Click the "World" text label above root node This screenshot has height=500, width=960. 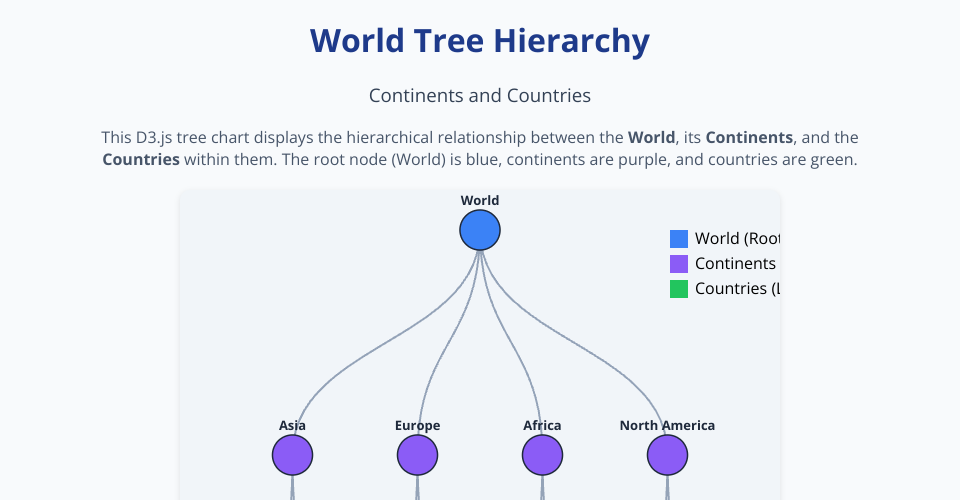tap(480, 201)
